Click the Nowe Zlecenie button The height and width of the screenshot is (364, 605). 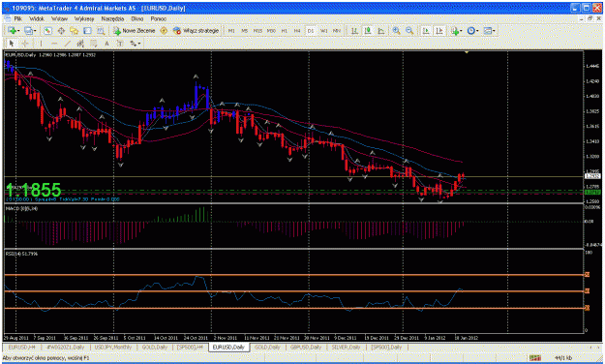(134, 30)
